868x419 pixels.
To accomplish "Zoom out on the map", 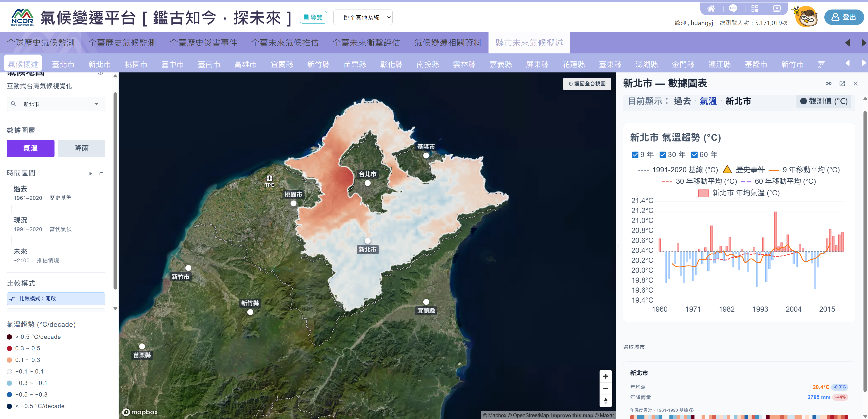I will tap(605, 388).
